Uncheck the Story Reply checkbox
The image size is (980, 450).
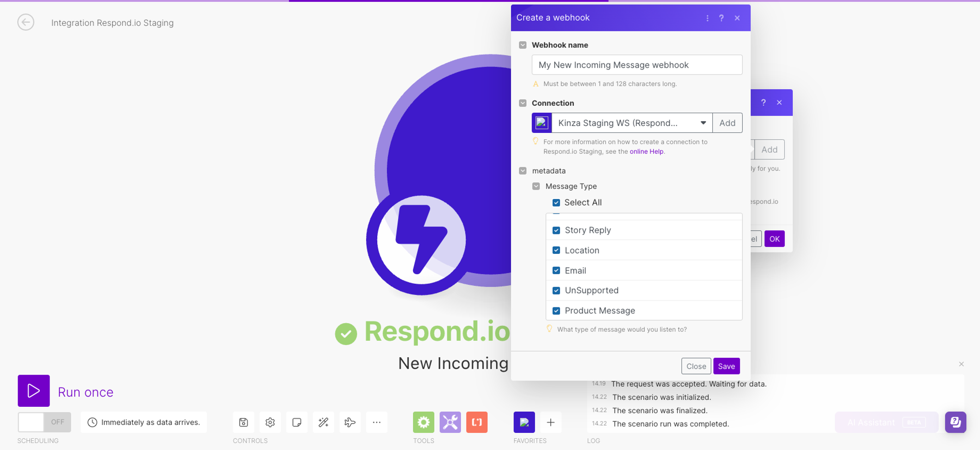tap(556, 230)
